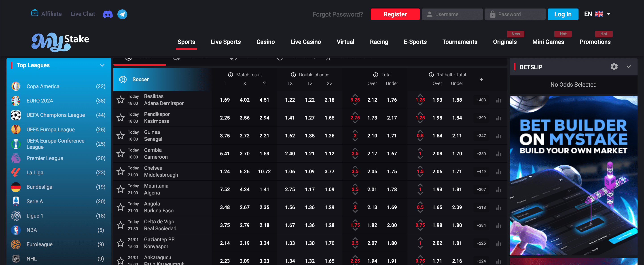
Task: Click the UEFA Champions League ball icon
Action: (16, 115)
